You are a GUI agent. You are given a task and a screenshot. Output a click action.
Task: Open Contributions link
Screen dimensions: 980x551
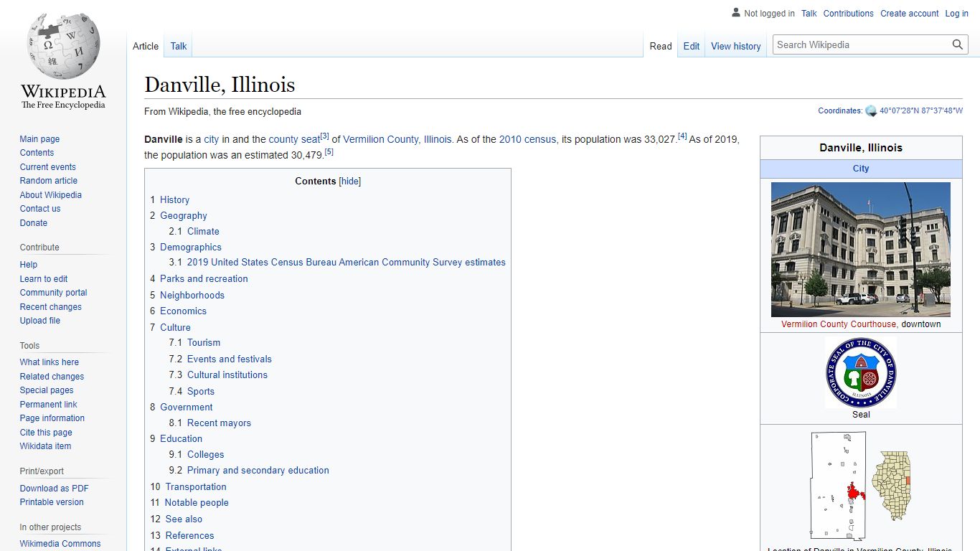[x=848, y=13]
